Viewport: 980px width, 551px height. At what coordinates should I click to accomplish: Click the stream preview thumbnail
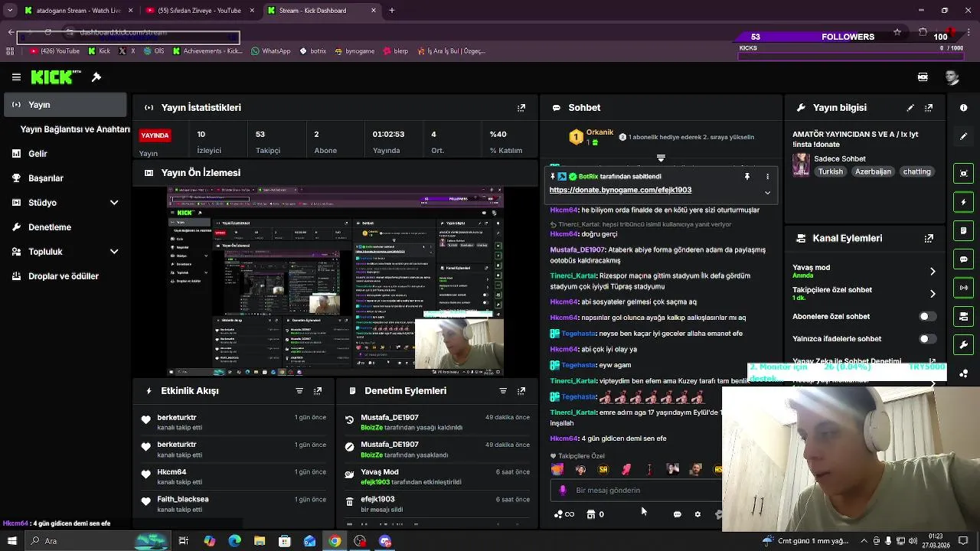(x=335, y=282)
